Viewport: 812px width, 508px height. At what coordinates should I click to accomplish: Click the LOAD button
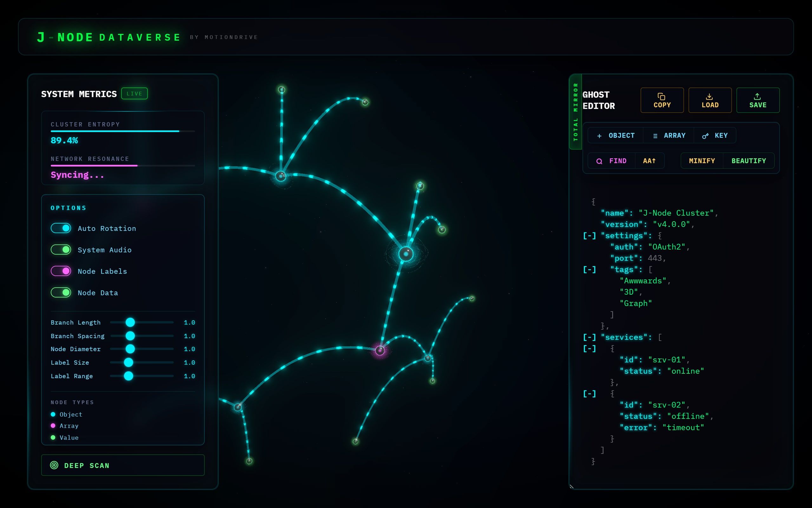[710, 100]
